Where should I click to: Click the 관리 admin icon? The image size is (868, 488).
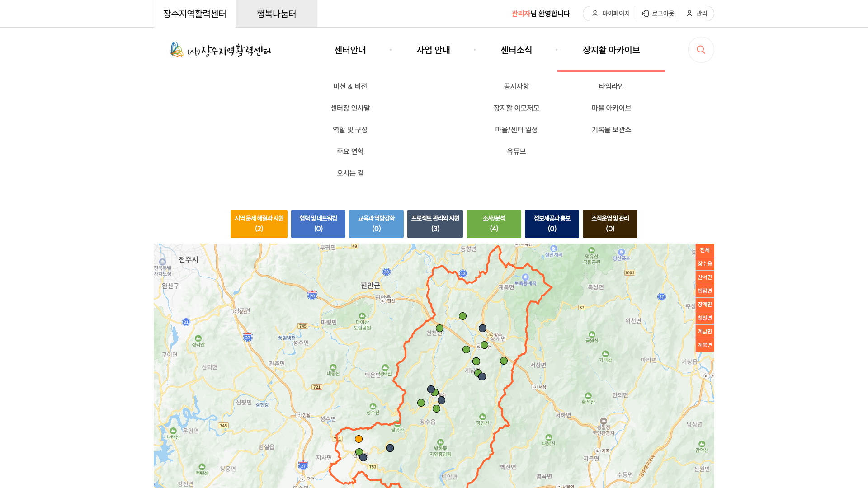tap(689, 14)
